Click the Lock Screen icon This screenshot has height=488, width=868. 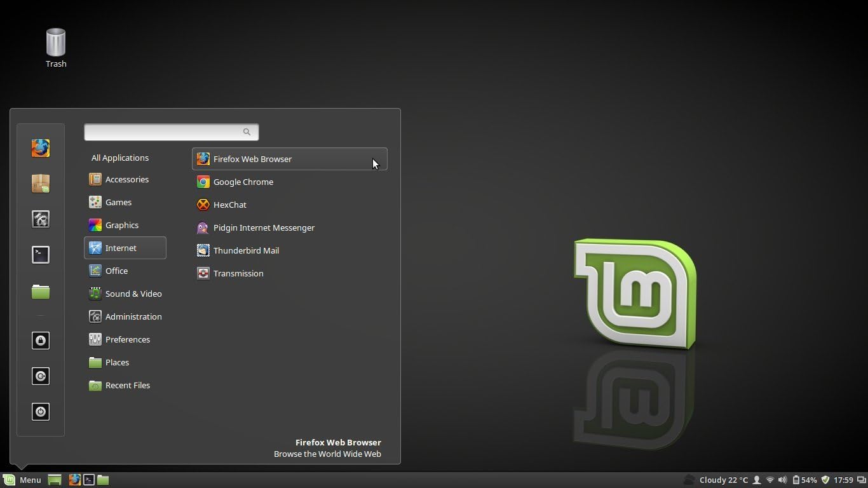pos(41,341)
